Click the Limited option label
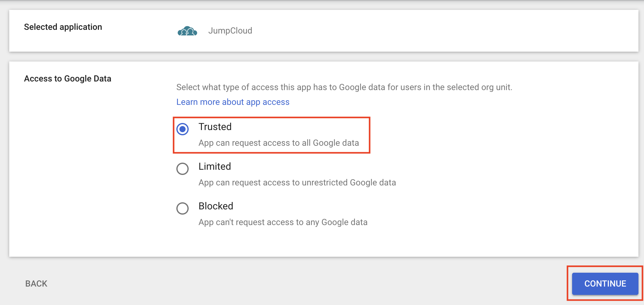Viewport: 644px width, 305px height. [214, 166]
